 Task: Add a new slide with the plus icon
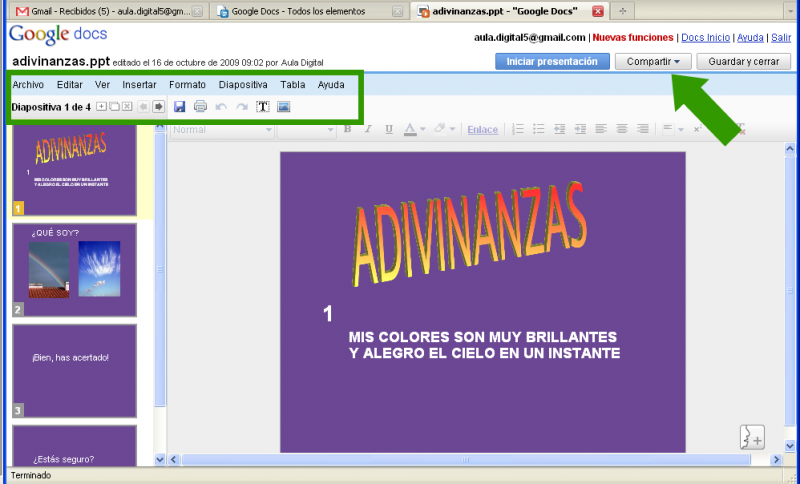102,107
